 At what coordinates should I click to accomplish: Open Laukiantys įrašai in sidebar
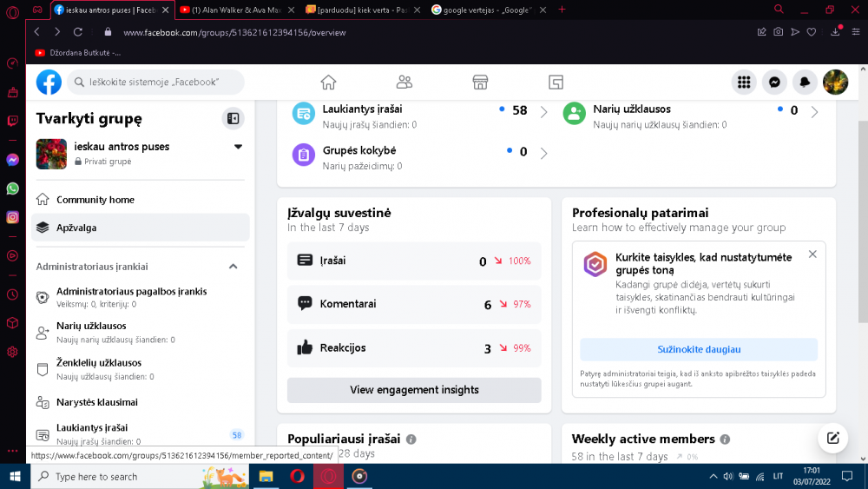[x=141, y=433]
